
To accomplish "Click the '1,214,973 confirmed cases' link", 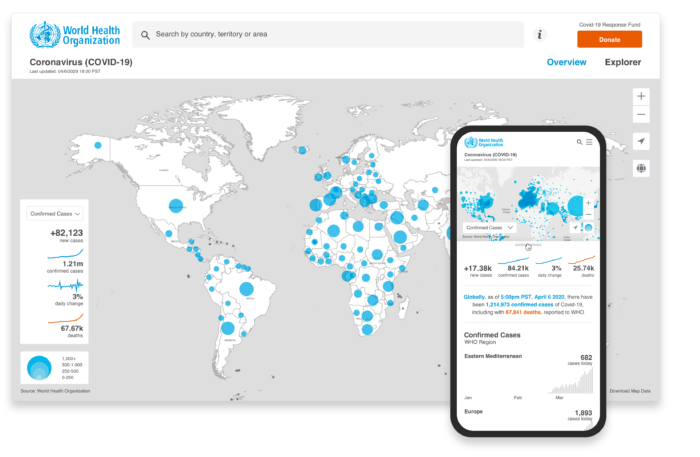I will click(x=519, y=304).
